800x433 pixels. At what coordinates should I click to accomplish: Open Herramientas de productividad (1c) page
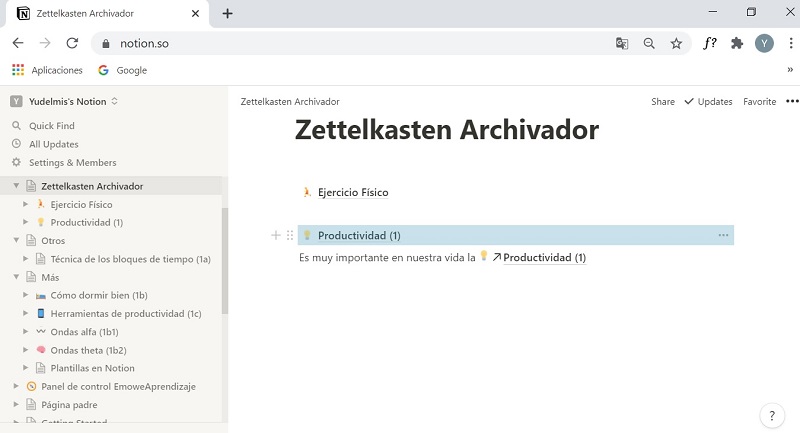point(126,314)
